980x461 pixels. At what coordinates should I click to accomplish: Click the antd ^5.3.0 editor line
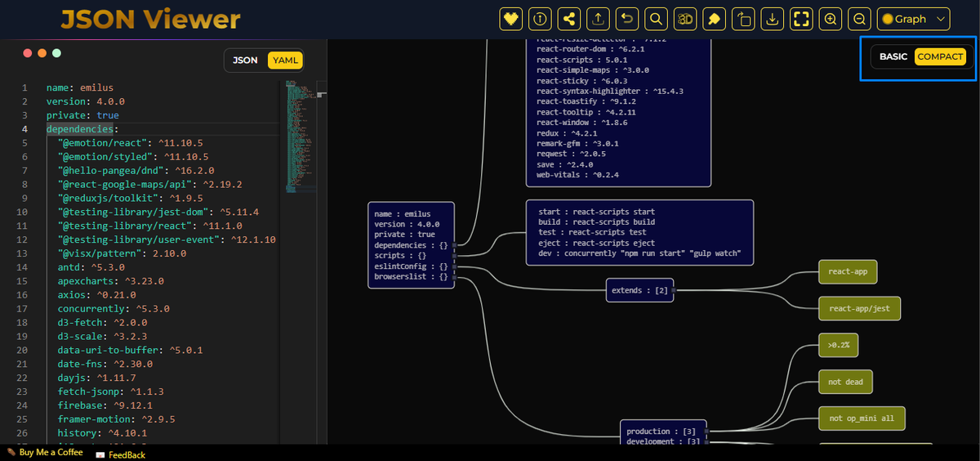pos(91,267)
